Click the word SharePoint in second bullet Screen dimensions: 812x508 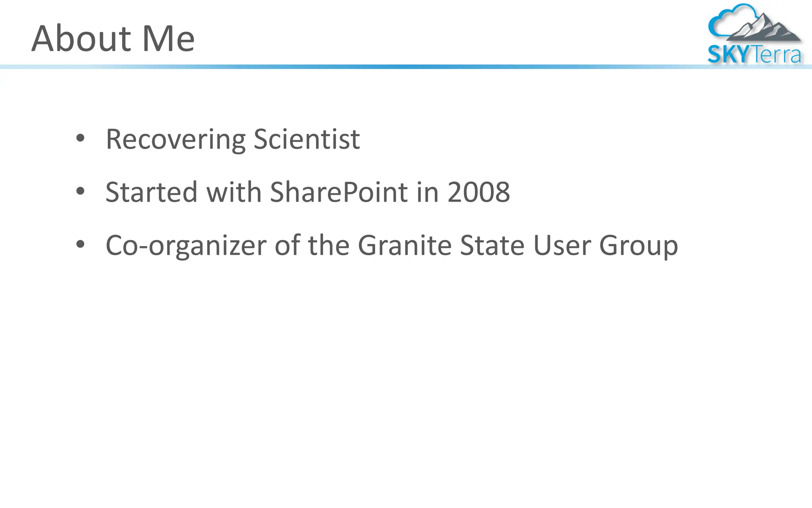339,192
